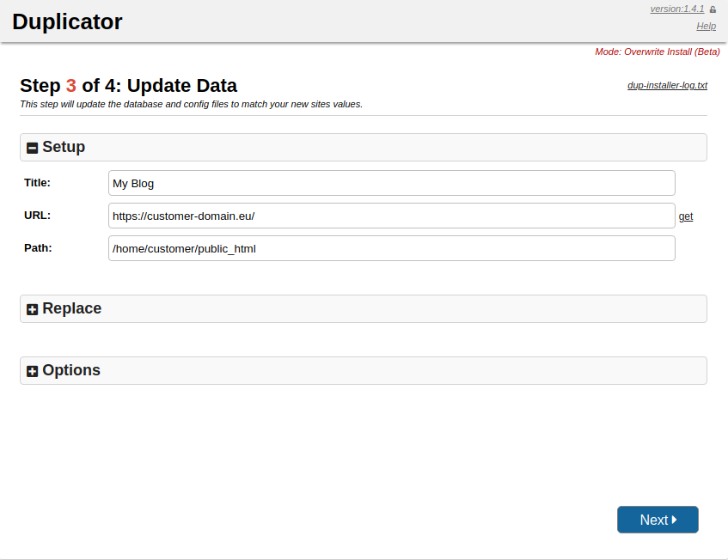Click the 'Step 3 of 4: Update Data' heading
728x560 pixels.
pos(128,86)
